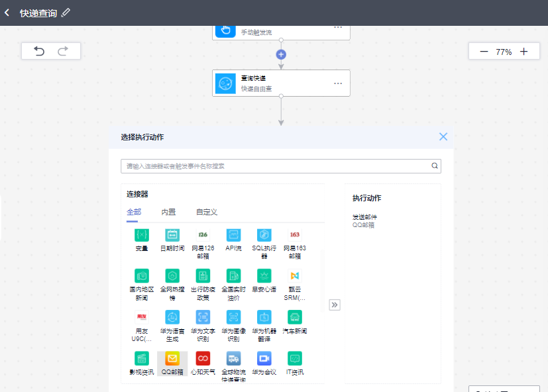Choose the IT资讯 connector
The image size is (548, 392).
click(x=295, y=364)
